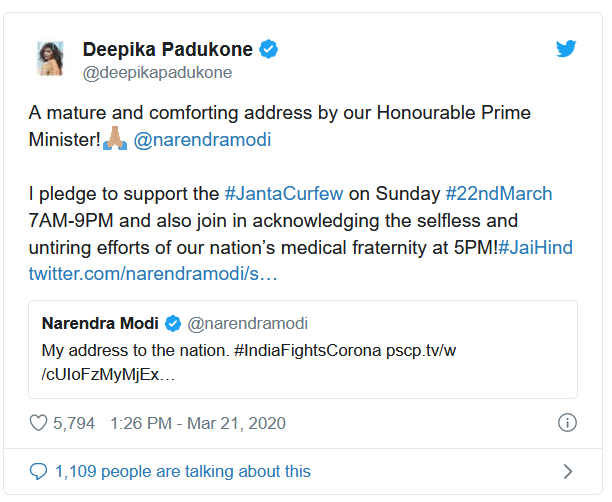Like the tweet with heart icon
The width and height of the screenshot is (612, 502).
click(x=39, y=423)
